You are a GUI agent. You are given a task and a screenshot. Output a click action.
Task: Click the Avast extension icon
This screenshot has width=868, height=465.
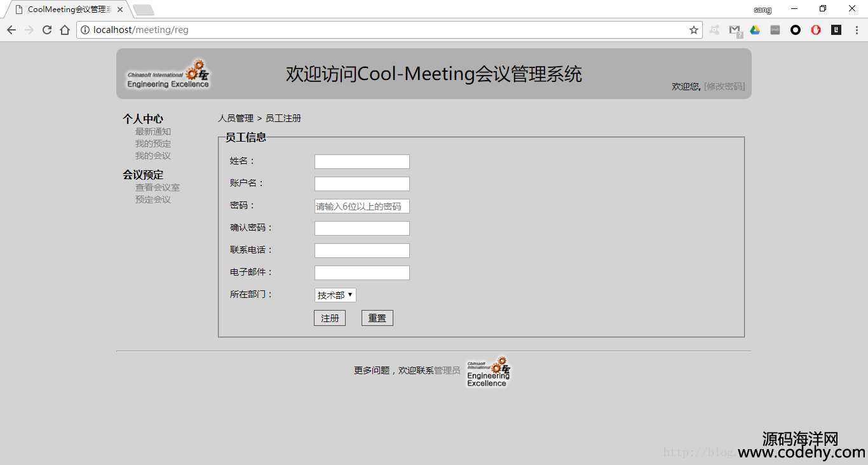click(714, 30)
